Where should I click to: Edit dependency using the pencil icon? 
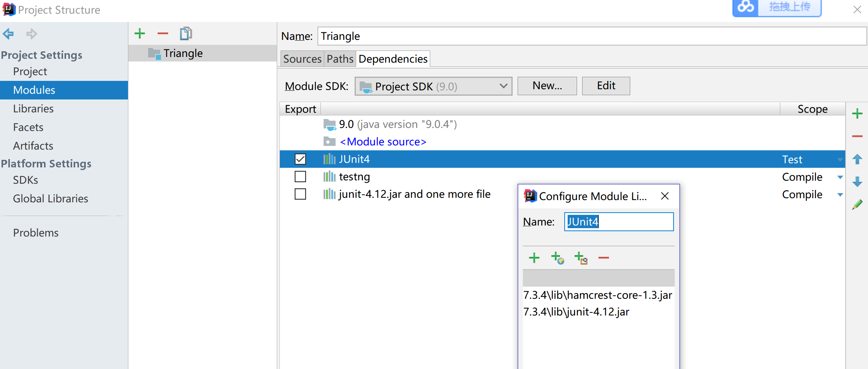(x=857, y=205)
